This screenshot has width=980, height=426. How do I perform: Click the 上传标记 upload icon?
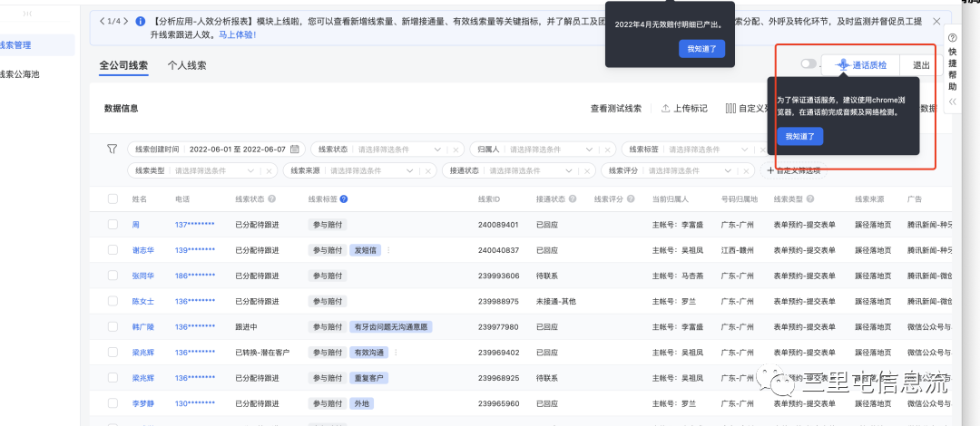pos(665,108)
